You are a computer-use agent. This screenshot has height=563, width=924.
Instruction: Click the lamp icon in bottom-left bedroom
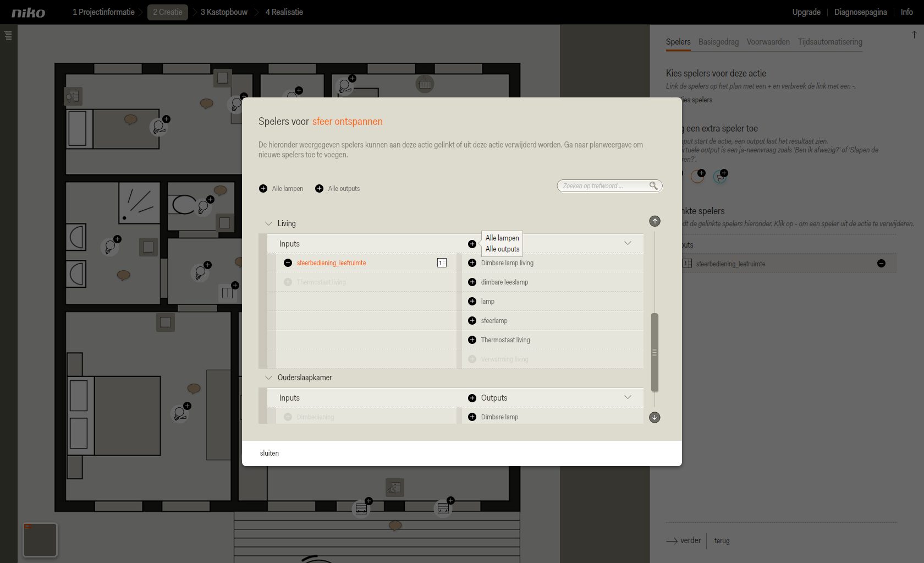pyautogui.click(x=180, y=413)
